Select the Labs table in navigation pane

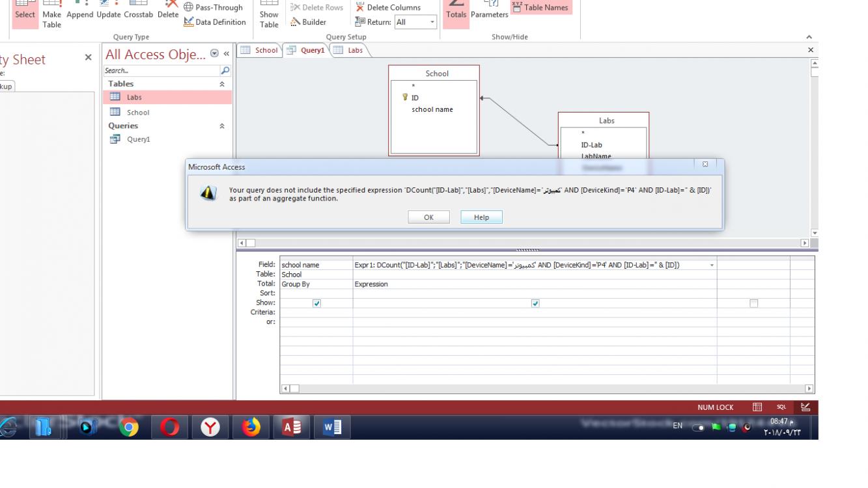click(x=167, y=97)
